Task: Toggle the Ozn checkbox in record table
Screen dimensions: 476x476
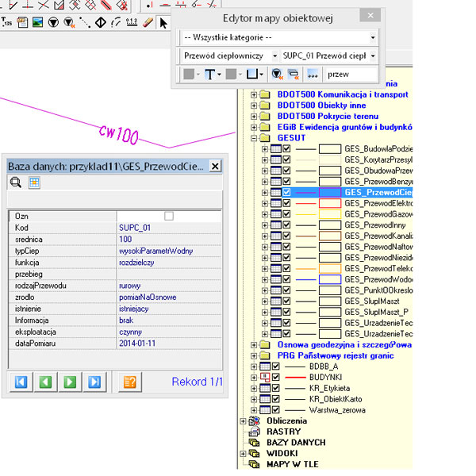Action: point(169,216)
